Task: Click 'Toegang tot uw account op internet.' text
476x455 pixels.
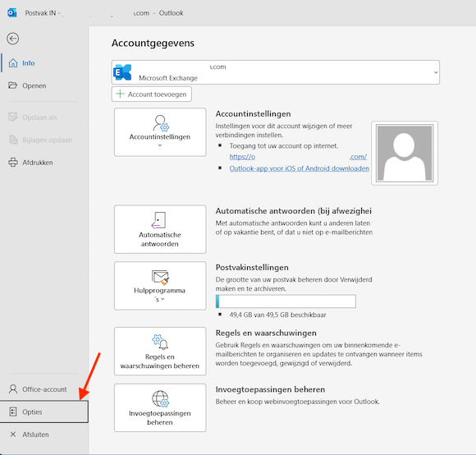Action: (x=283, y=146)
